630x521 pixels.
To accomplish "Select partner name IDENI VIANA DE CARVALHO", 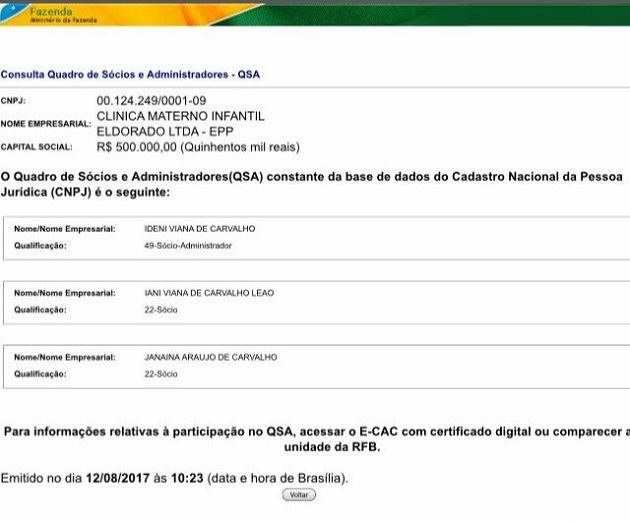I will pyautogui.click(x=199, y=229).
